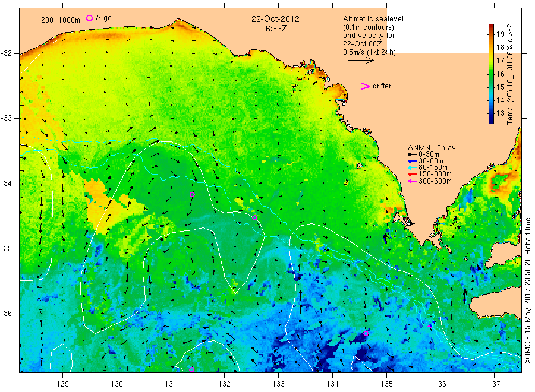Click the '80-150m' depth label
This screenshot has width=535, height=392.
[433, 167]
